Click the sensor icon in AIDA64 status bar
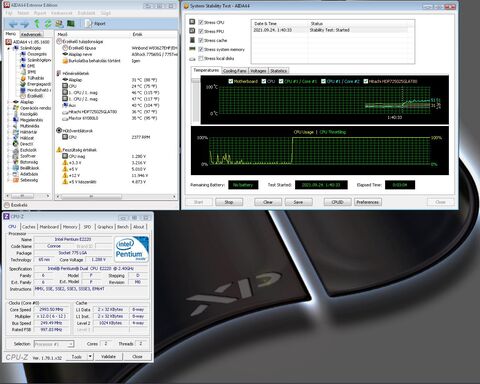Screen dimensions: 480x384 [x=7, y=205]
